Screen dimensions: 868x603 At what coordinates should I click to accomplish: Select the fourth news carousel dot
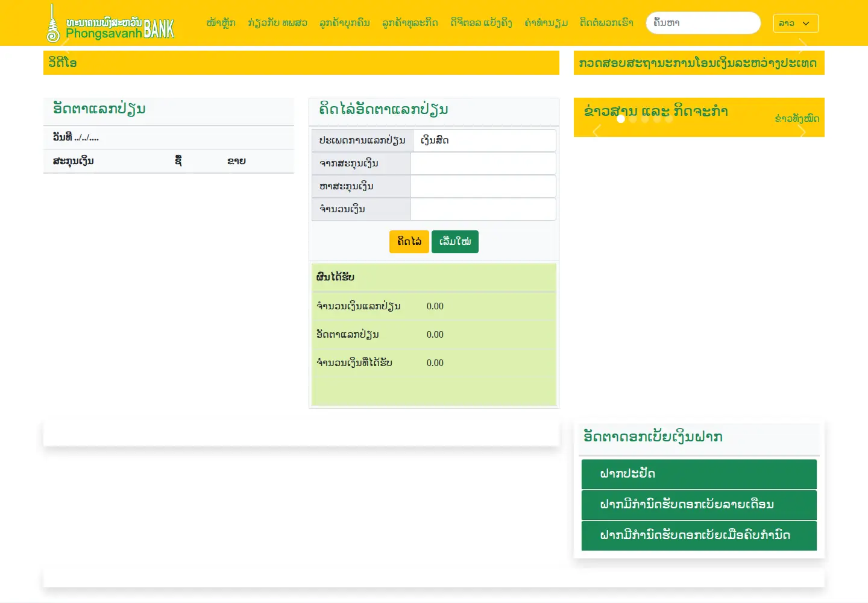(x=657, y=119)
